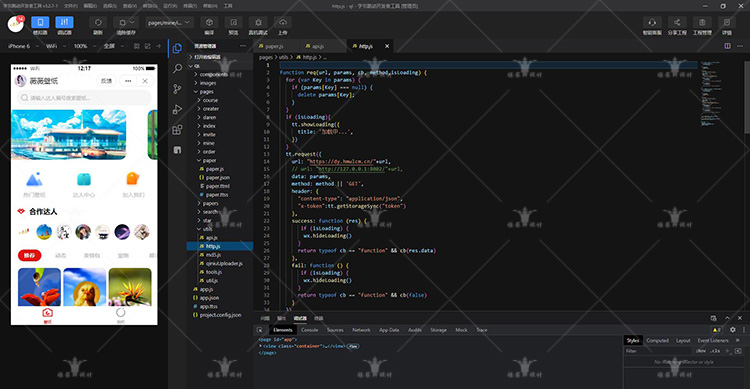Click the search box in the phone simulator

click(x=84, y=98)
